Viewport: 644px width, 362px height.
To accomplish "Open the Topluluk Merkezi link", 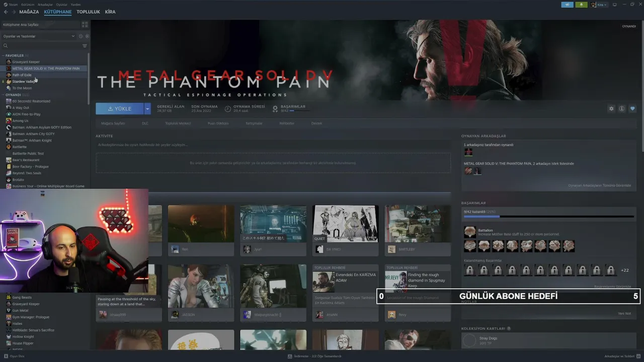I will coord(178,123).
